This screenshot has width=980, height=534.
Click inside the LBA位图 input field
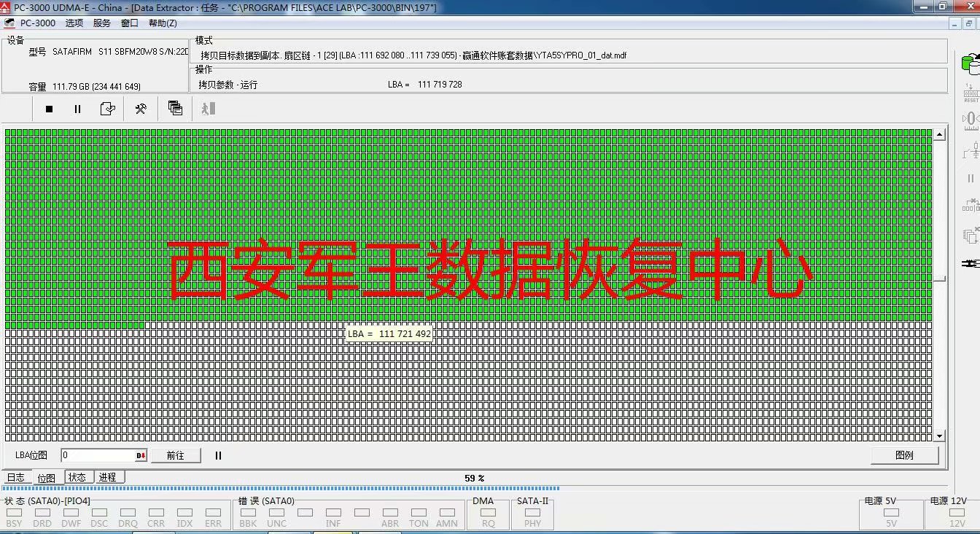click(95, 455)
